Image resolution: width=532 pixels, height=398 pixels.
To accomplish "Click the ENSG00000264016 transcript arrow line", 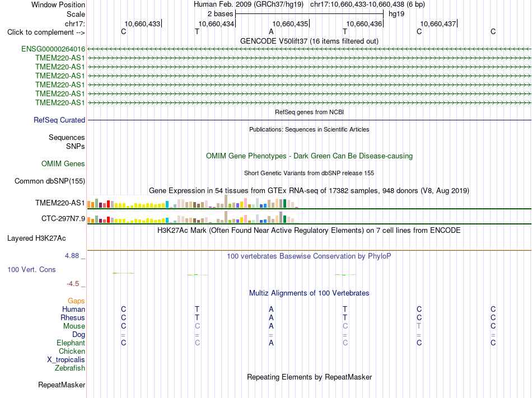I will (x=309, y=49).
